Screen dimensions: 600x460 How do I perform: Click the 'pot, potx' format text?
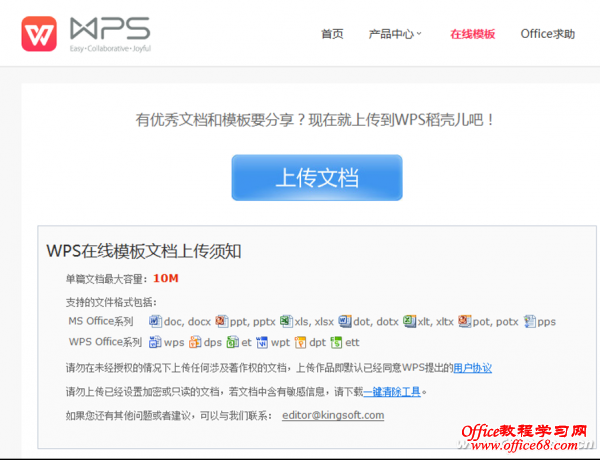click(x=496, y=322)
